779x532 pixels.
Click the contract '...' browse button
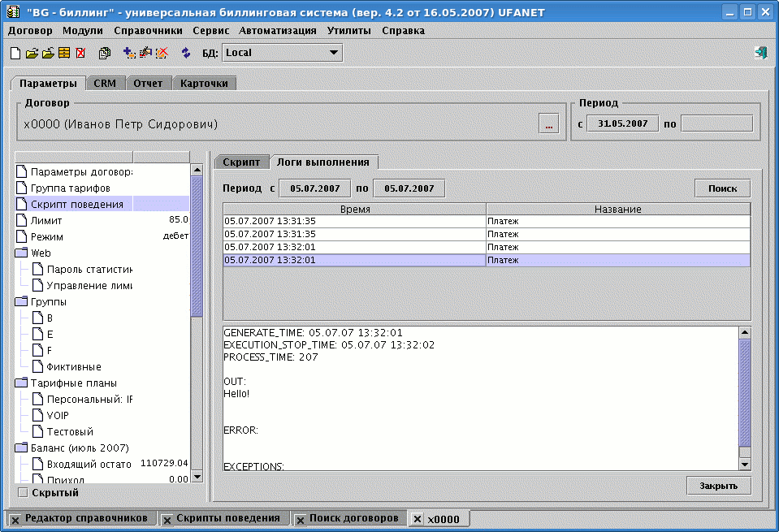coord(549,124)
